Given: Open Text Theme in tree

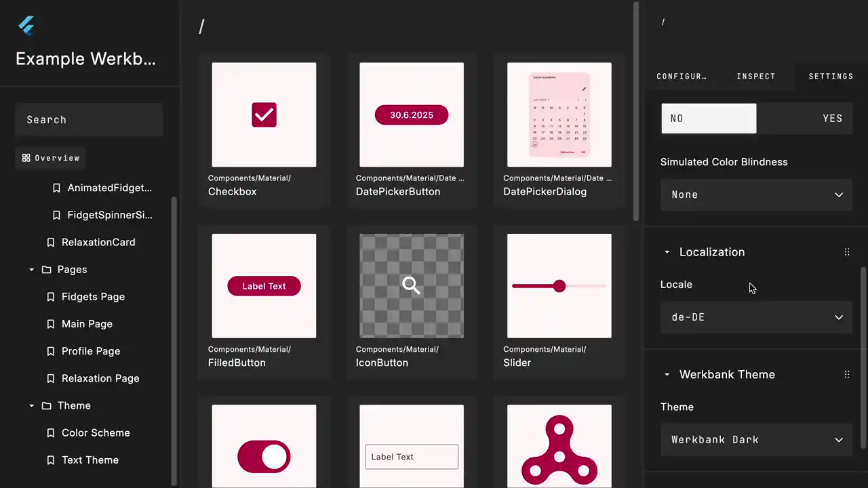Looking at the screenshot, I should (x=90, y=460).
